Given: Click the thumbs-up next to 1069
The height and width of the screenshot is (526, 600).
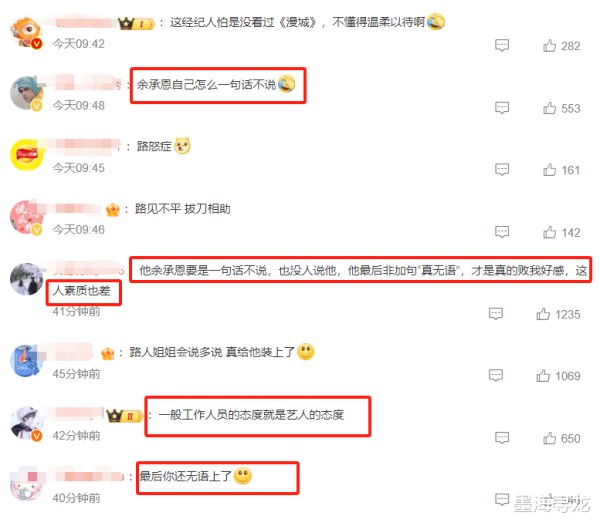Looking at the screenshot, I should pos(543,375).
